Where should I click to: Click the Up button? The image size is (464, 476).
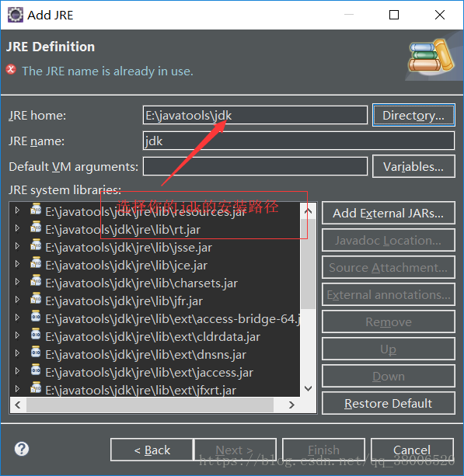(389, 349)
